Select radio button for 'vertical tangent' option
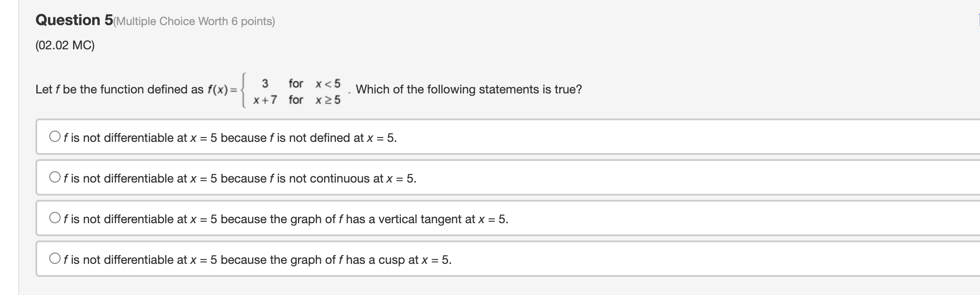This screenshot has width=980, height=295. pos(54,217)
